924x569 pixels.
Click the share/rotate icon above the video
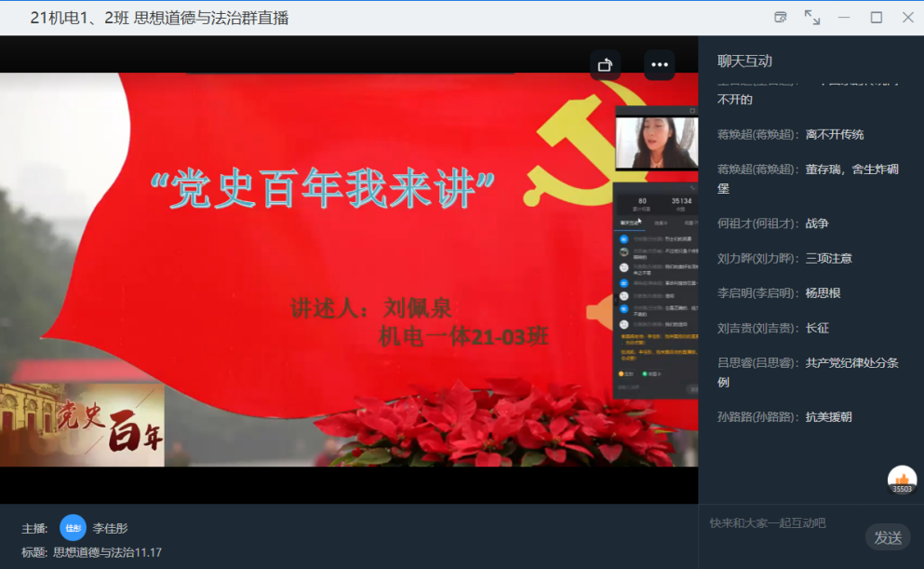(x=605, y=64)
